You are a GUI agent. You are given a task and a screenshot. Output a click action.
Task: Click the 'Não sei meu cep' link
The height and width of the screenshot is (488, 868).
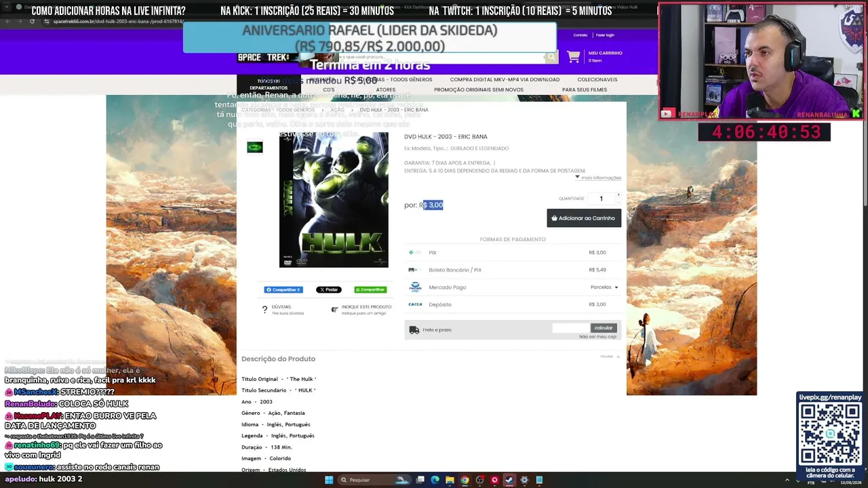(597, 337)
